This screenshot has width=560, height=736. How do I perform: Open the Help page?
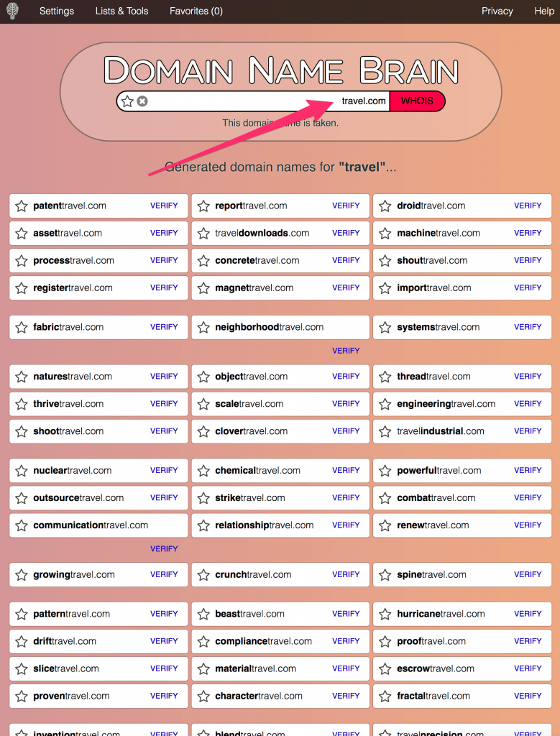[544, 11]
